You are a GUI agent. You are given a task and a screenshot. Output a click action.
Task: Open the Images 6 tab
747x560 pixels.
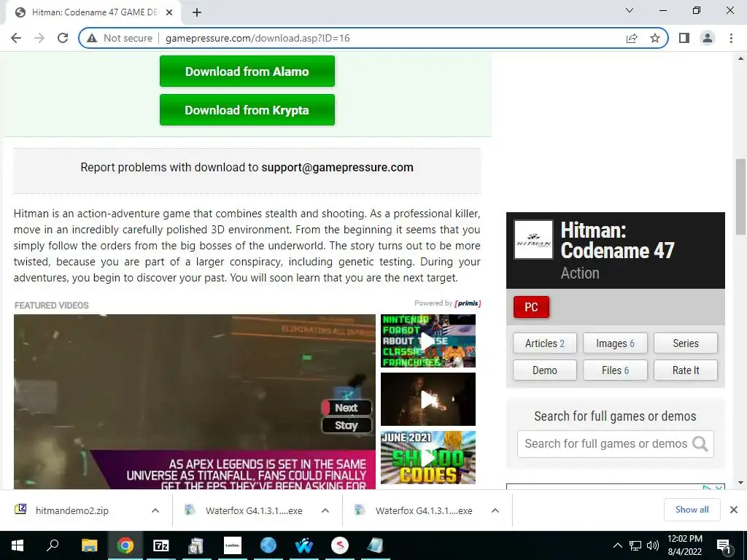coord(615,343)
